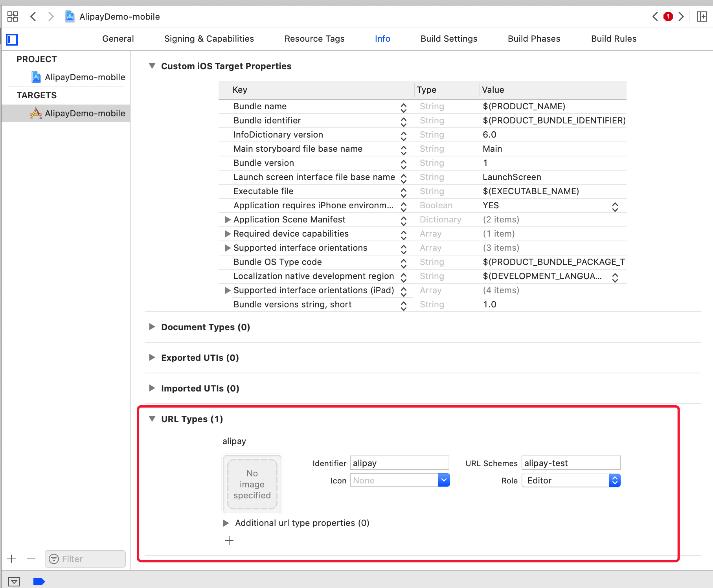Collapse the URL Types section
Image resolution: width=713 pixels, height=588 pixels.
point(152,419)
